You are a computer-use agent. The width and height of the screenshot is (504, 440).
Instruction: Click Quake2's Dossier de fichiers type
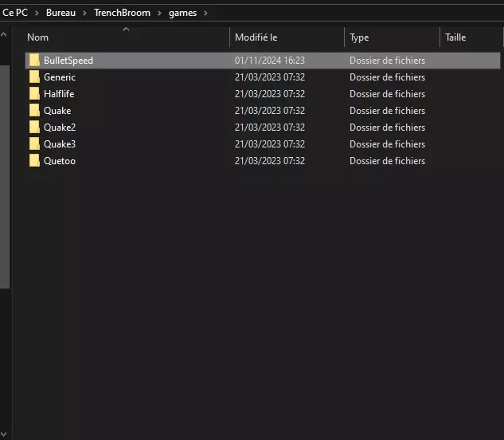pos(387,128)
